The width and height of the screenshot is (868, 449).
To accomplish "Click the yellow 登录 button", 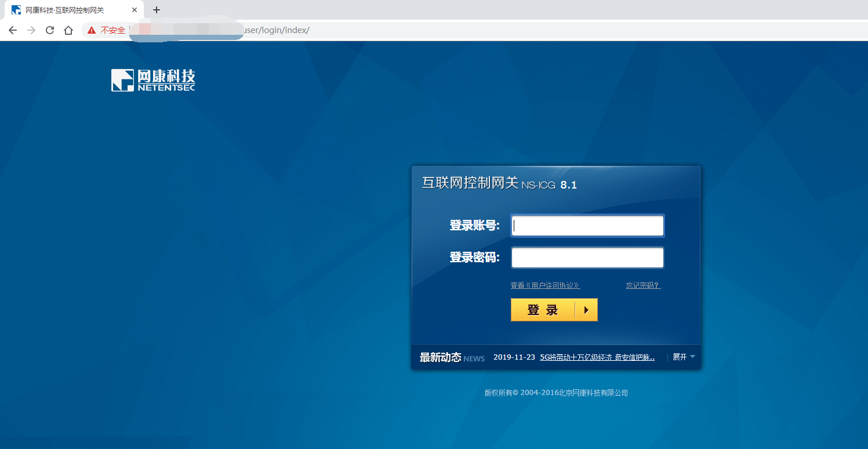I will tap(554, 310).
